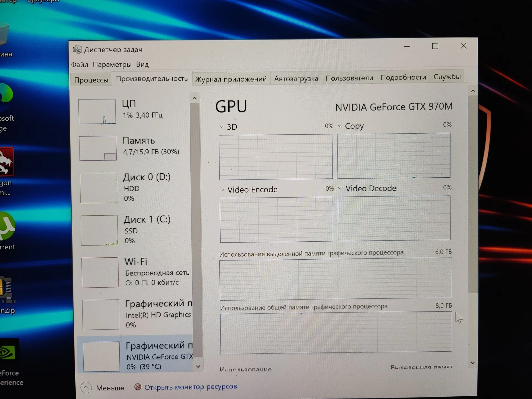The height and width of the screenshot is (399, 532).
Task: Click the shared GPU memory graph
Action: click(x=336, y=332)
